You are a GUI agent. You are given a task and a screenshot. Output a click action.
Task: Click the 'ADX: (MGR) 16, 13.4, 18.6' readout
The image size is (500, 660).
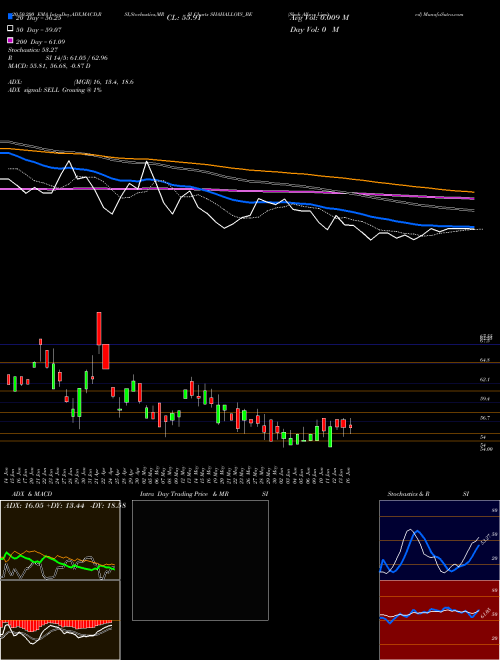pyautogui.click(x=71, y=82)
